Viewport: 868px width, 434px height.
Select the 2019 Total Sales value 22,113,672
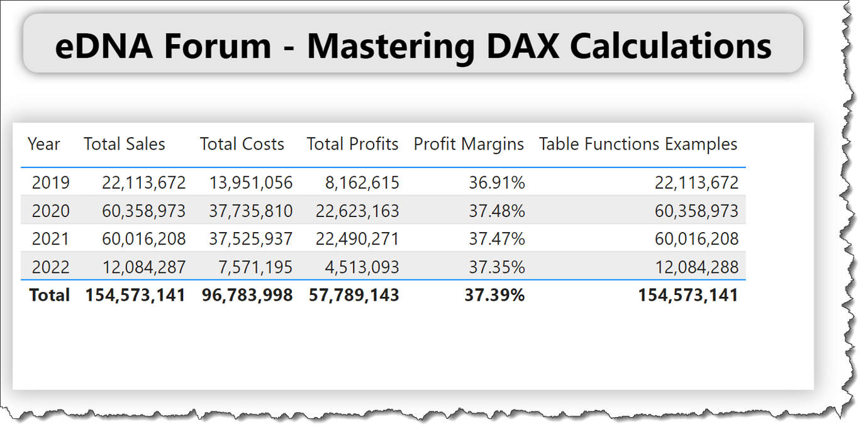(x=143, y=182)
